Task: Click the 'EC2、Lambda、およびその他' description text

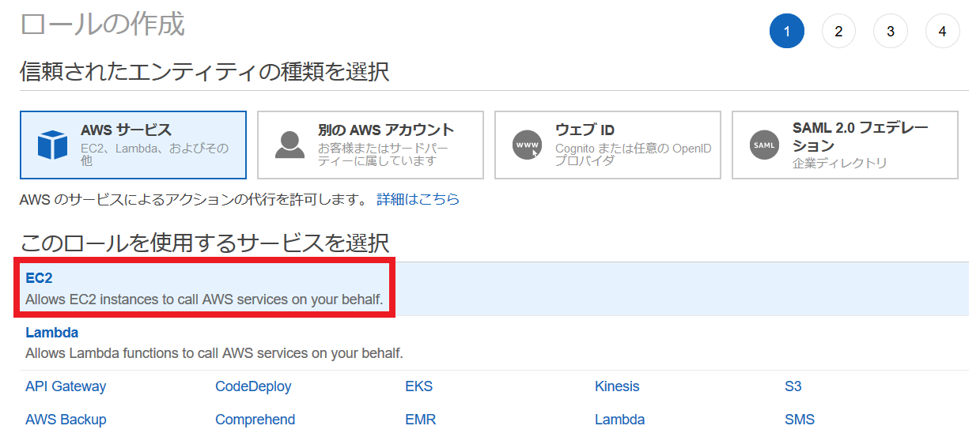Action: click(155, 154)
